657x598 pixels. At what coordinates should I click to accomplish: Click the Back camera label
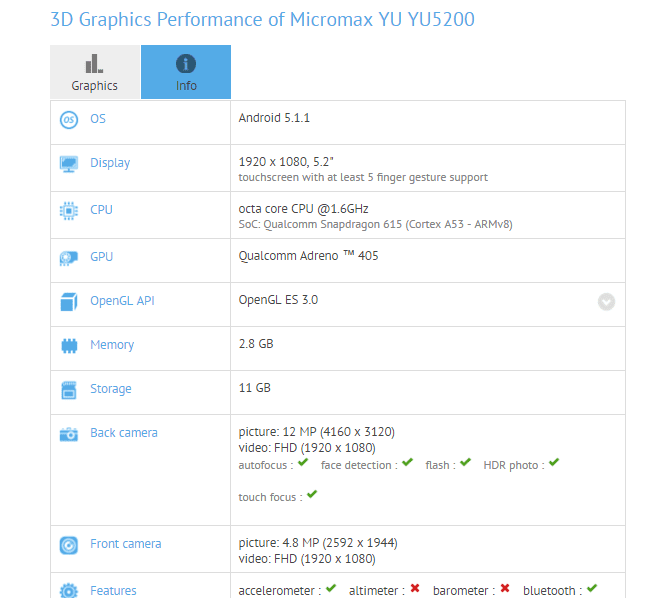(x=124, y=432)
